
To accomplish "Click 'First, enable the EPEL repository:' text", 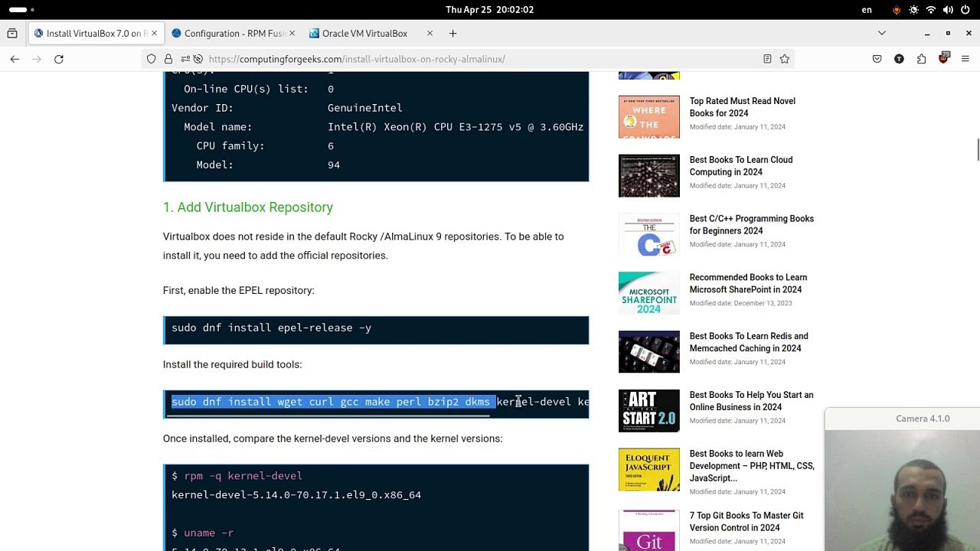I will click(239, 291).
